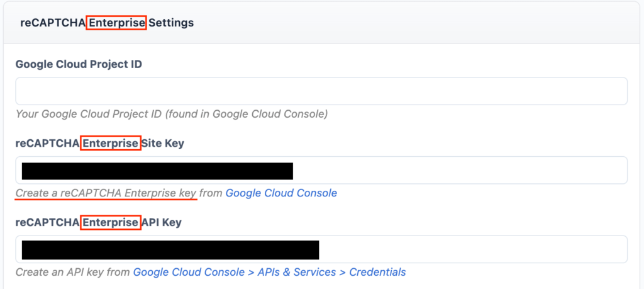Open the APIs & Services > Credentials link
The height and width of the screenshot is (289, 644).
(x=269, y=272)
